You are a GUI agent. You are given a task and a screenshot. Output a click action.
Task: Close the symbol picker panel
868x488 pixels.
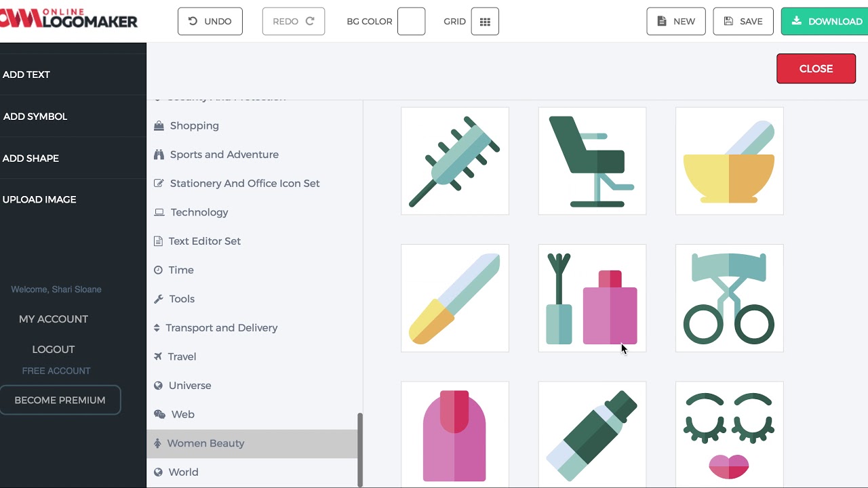click(816, 68)
